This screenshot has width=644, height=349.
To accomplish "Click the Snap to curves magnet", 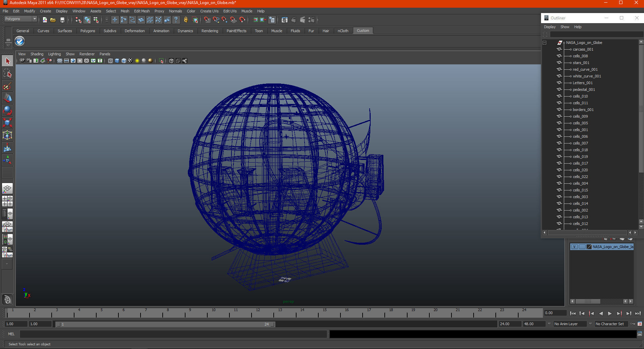I will click(x=216, y=20).
